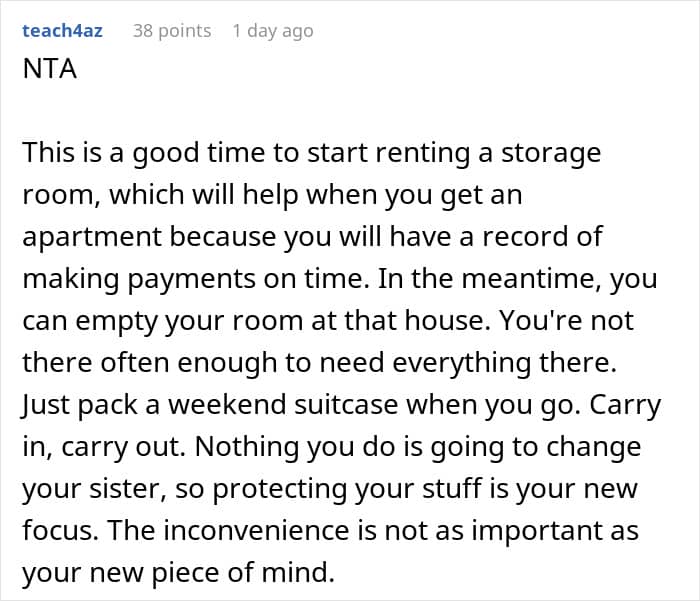
Task: Click the word 'apartment' in the comment
Action: click(94, 235)
